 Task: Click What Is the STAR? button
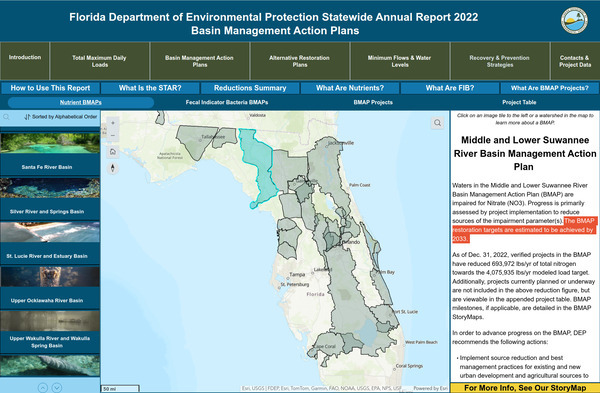[x=150, y=88]
